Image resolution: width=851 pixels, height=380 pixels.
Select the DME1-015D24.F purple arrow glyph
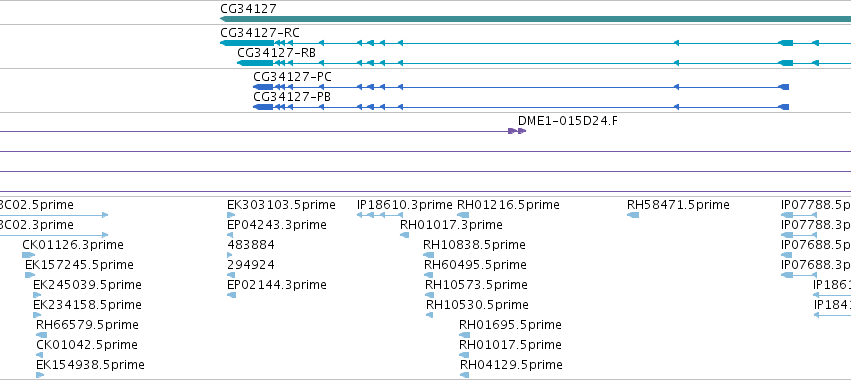click(x=517, y=131)
